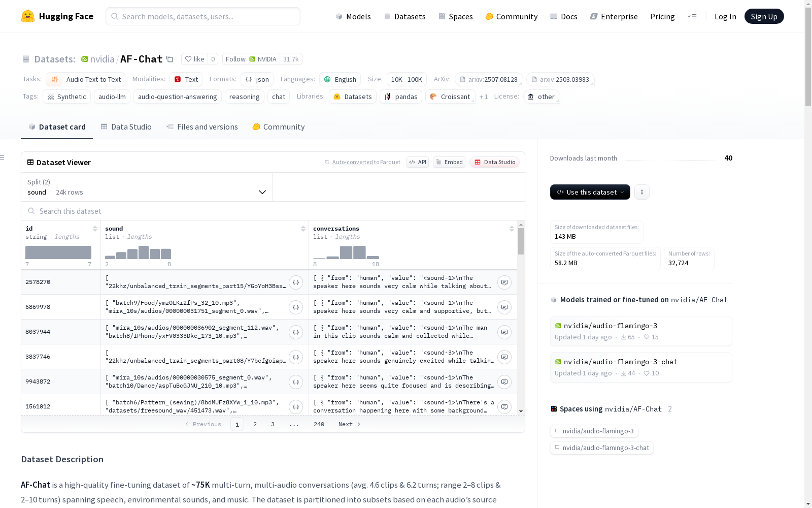The height and width of the screenshot is (508, 812).
Task: View conversation for row 6869978
Action: (504, 307)
